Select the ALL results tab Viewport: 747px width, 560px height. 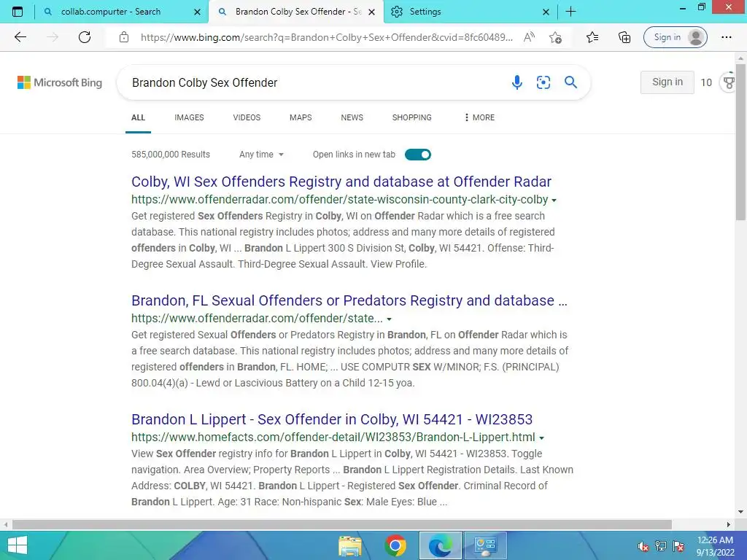pos(138,117)
